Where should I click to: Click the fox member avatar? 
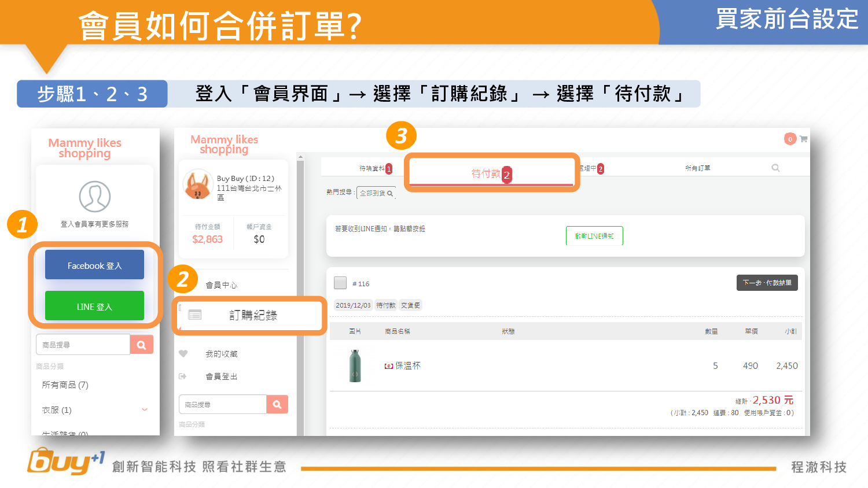click(x=197, y=184)
